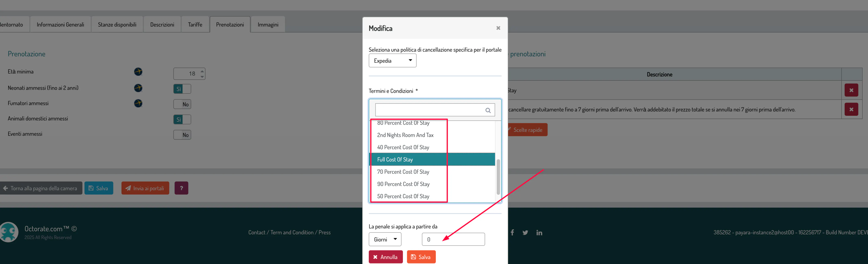The height and width of the screenshot is (264, 868).
Task: Select 70 Percent Cost Of Stay option
Action: [403, 172]
